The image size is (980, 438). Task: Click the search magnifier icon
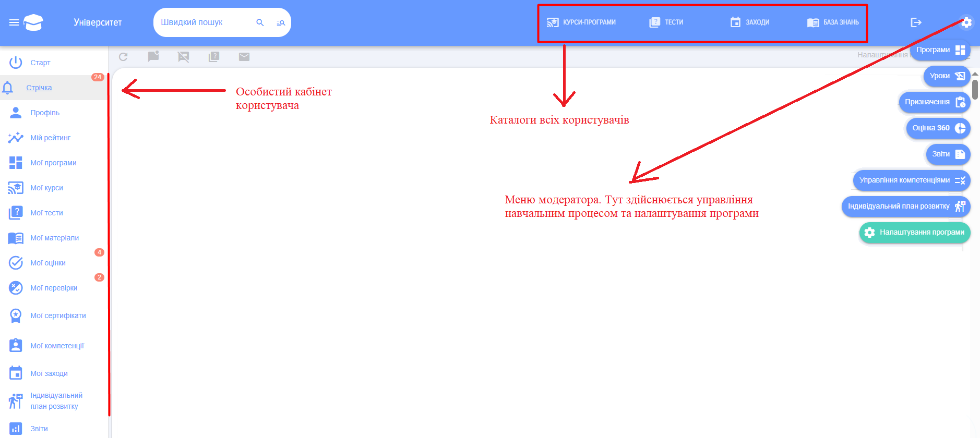click(260, 22)
